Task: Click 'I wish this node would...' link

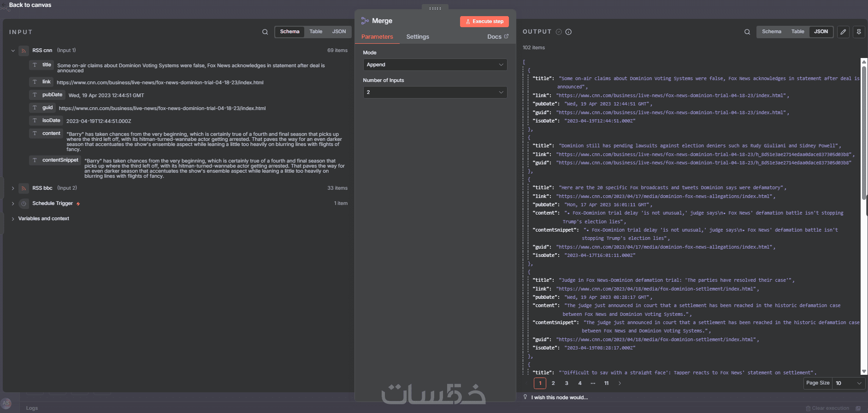Action: [559, 397]
